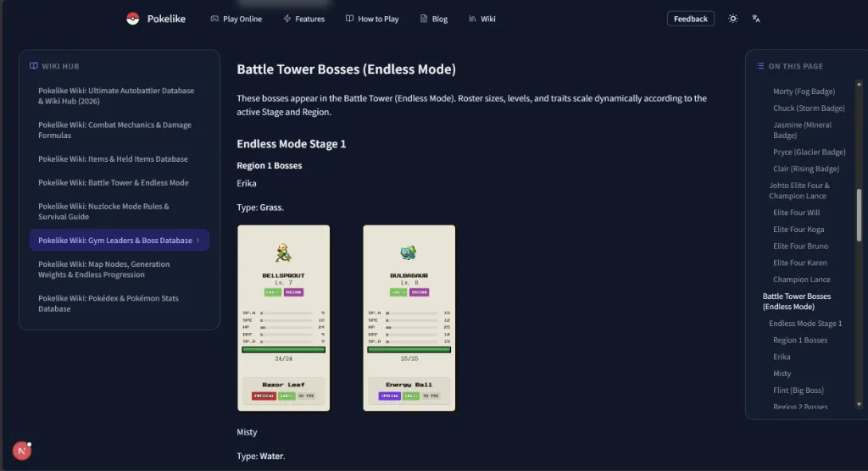Click the purple Special tag on Energy Ball

(x=390, y=396)
